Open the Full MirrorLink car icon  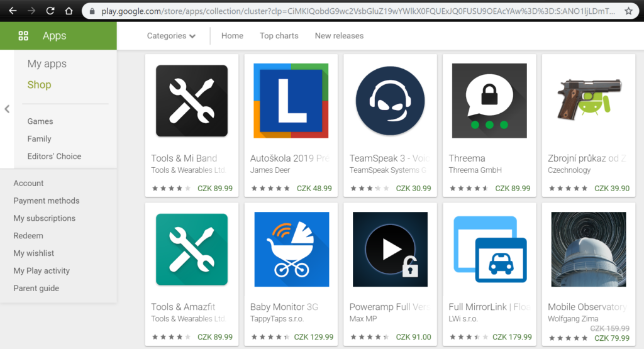point(489,250)
